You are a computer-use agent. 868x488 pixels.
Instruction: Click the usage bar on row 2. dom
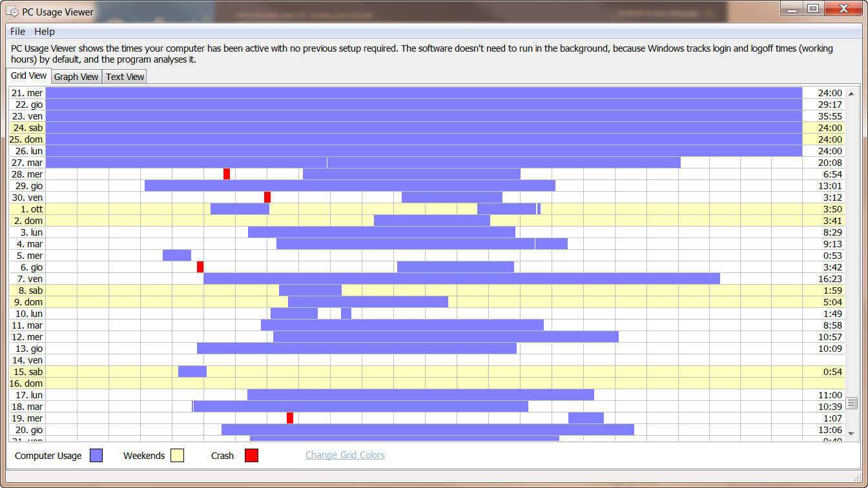tap(432, 221)
